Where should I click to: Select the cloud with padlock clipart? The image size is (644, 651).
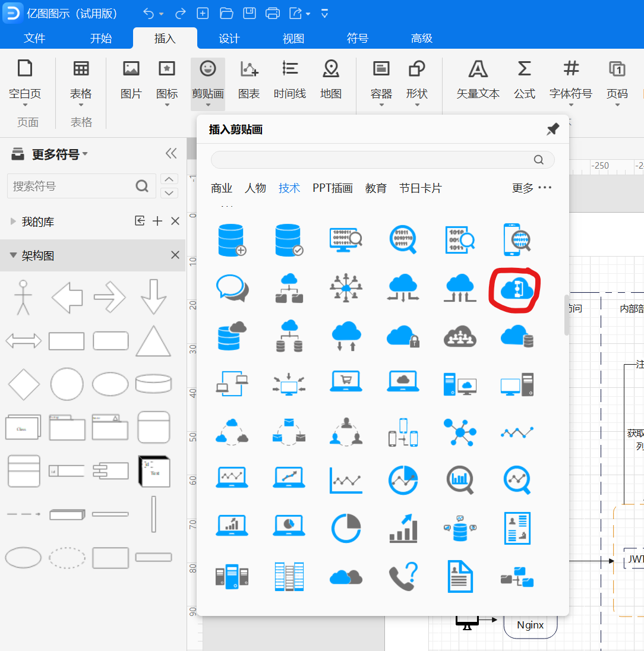pyautogui.click(x=403, y=336)
